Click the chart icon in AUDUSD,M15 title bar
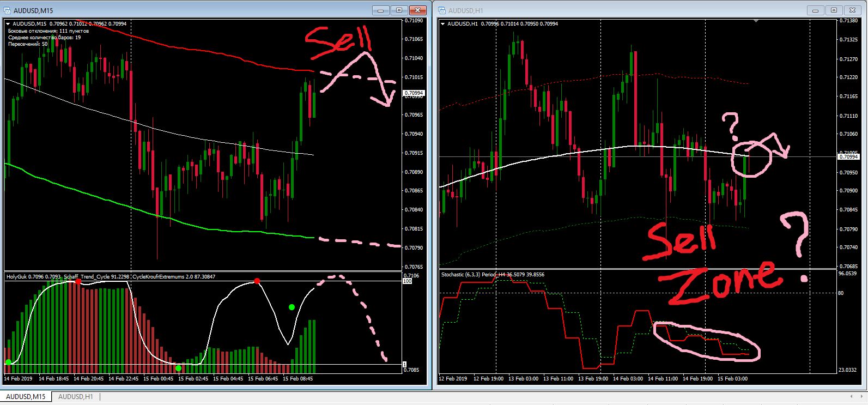Image resolution: width=868 pixels, height=405 pixels. (7, 10)
